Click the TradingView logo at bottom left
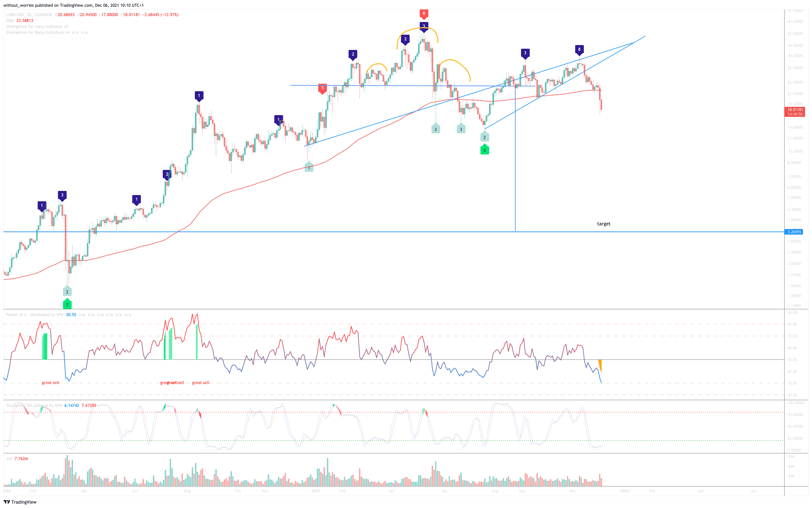The width and height of the screenshot is (812, 508). pyautogui.click(x=20, y=502)
